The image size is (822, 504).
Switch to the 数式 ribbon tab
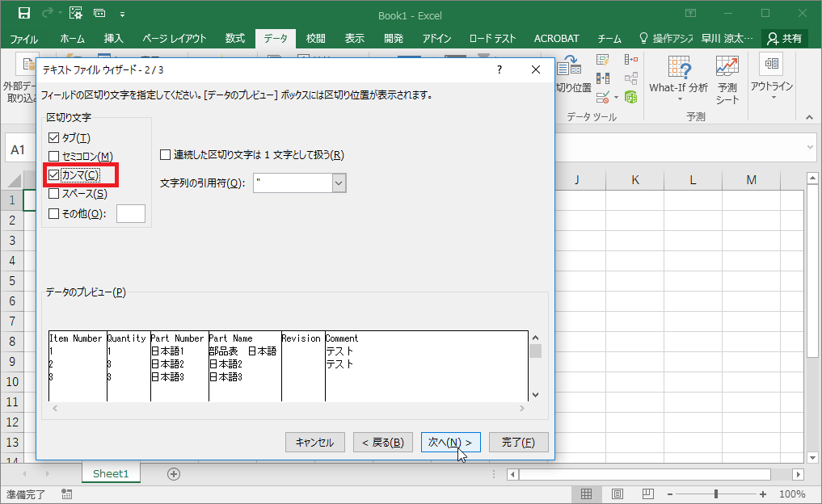[234, 39]
